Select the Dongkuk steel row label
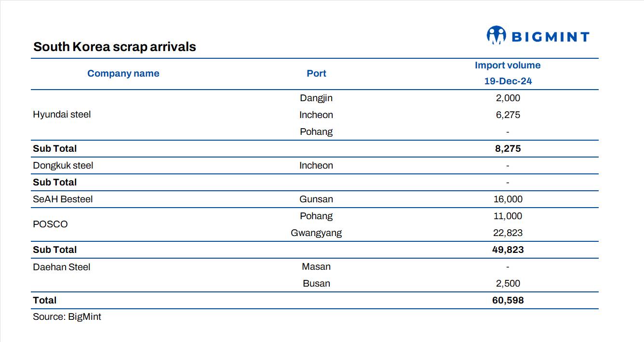The height and width of the screenshot is (342, 644). pyautogui.click(x=63, y=165)
